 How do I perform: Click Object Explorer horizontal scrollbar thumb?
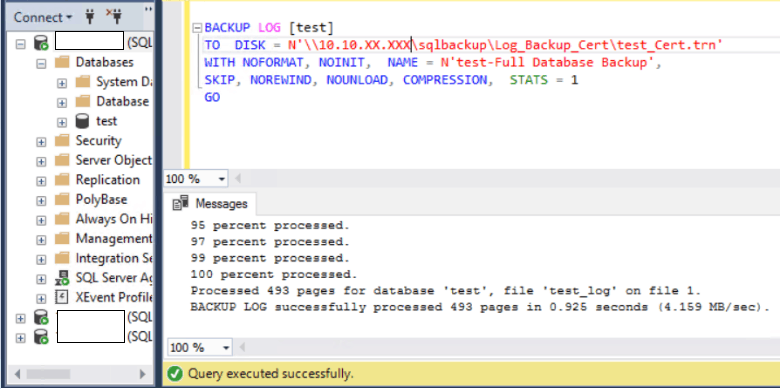pyautogui.click(x=48, y=374)
